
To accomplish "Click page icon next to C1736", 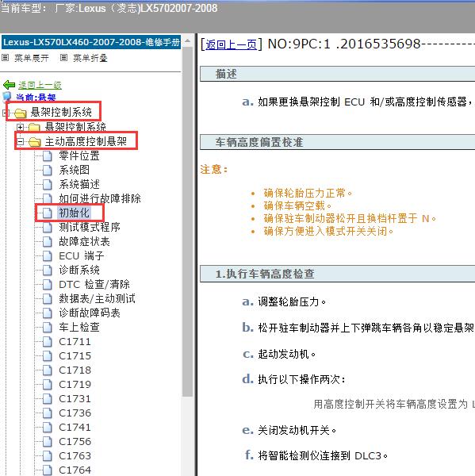I will pyautogui.click(x=47, y=413).
